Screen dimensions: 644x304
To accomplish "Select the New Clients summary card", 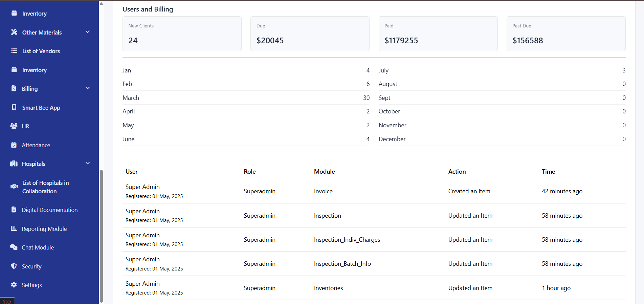I will (182, 34).
